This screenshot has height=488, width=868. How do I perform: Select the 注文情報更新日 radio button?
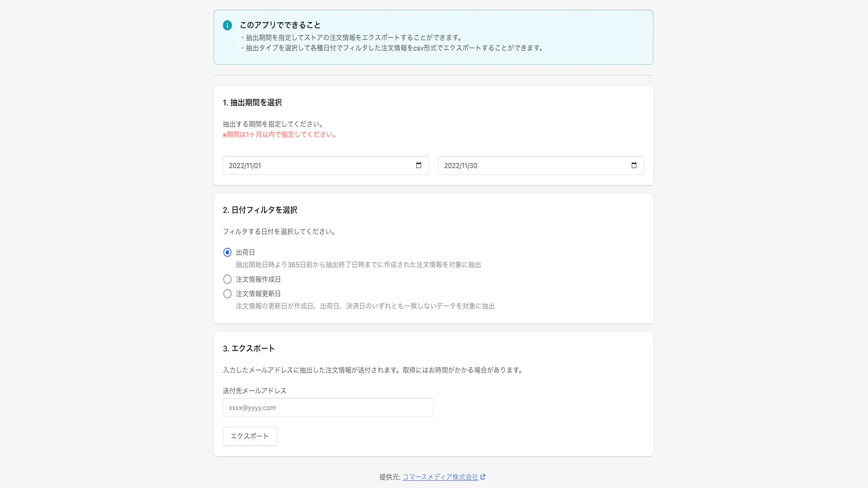click(x=227, y=294)
